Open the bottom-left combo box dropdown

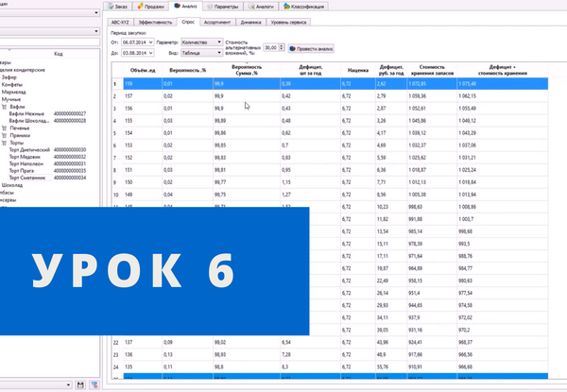coord(68,384)
